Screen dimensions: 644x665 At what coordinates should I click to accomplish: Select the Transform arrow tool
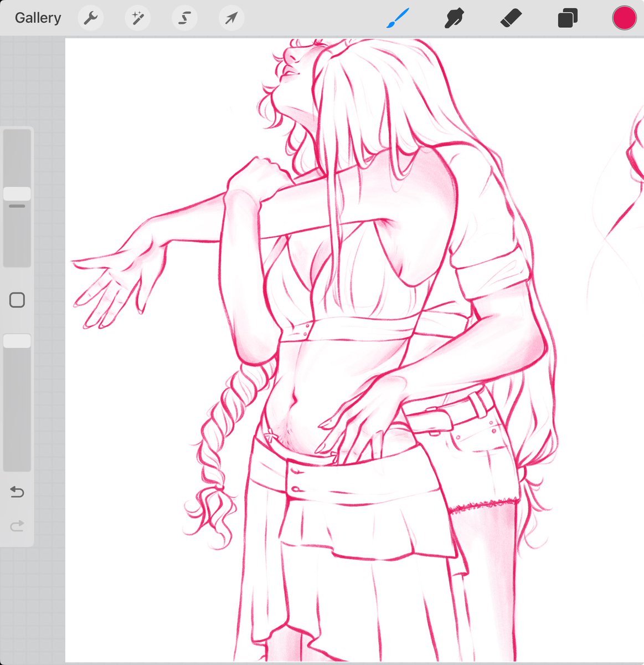(x=231, y=17)
